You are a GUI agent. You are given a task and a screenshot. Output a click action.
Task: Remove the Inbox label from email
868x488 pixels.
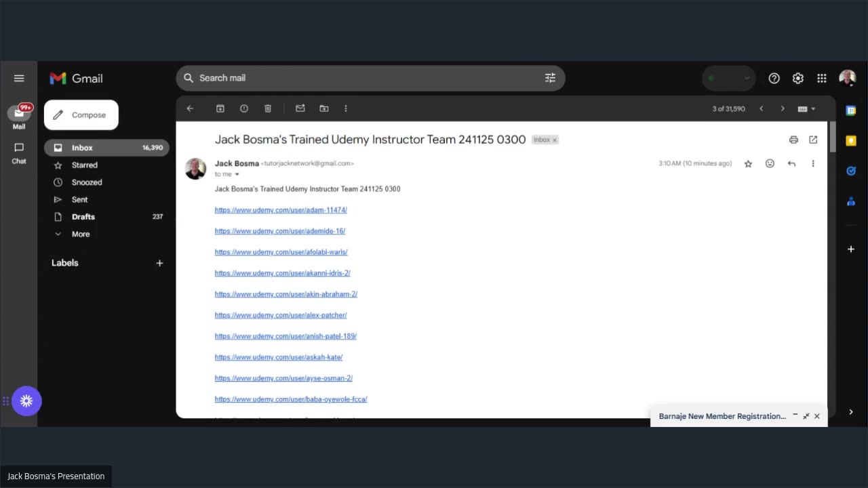pos(554,140)
